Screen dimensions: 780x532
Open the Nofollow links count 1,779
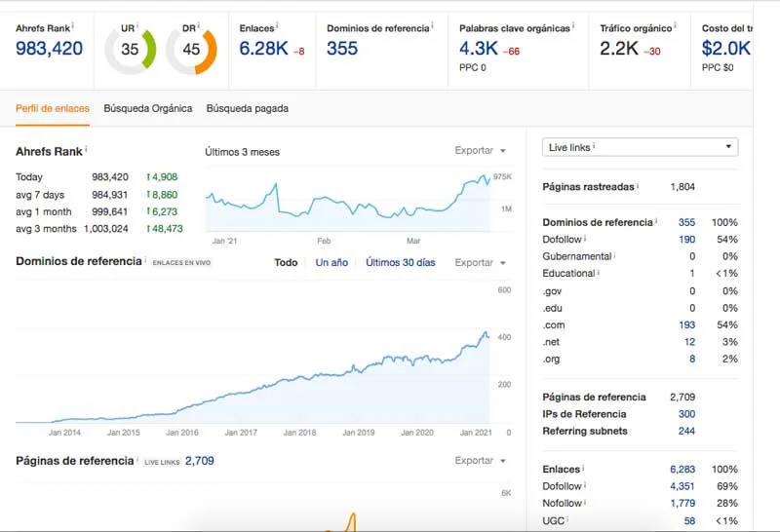point(682,503)
